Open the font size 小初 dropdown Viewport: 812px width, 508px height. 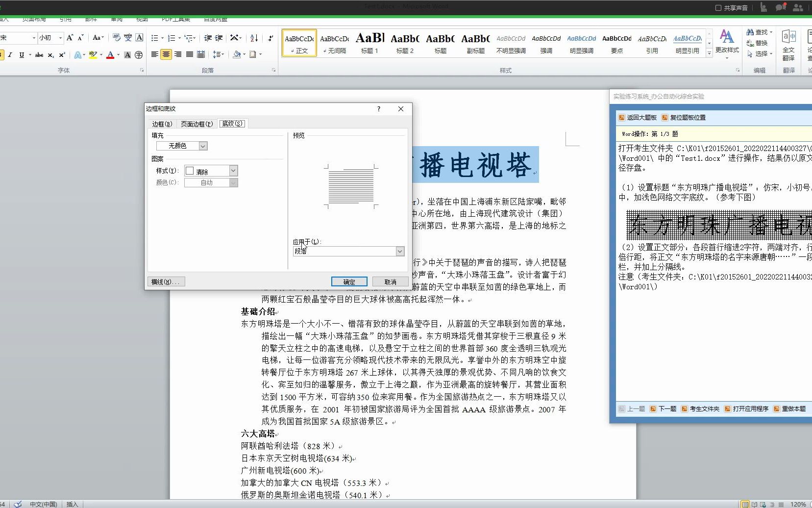[x=60, y=38]
